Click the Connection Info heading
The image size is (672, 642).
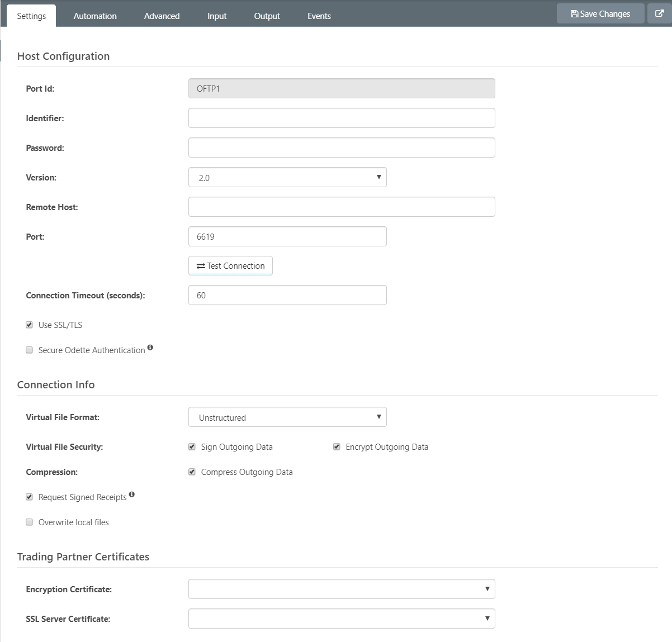56,384
